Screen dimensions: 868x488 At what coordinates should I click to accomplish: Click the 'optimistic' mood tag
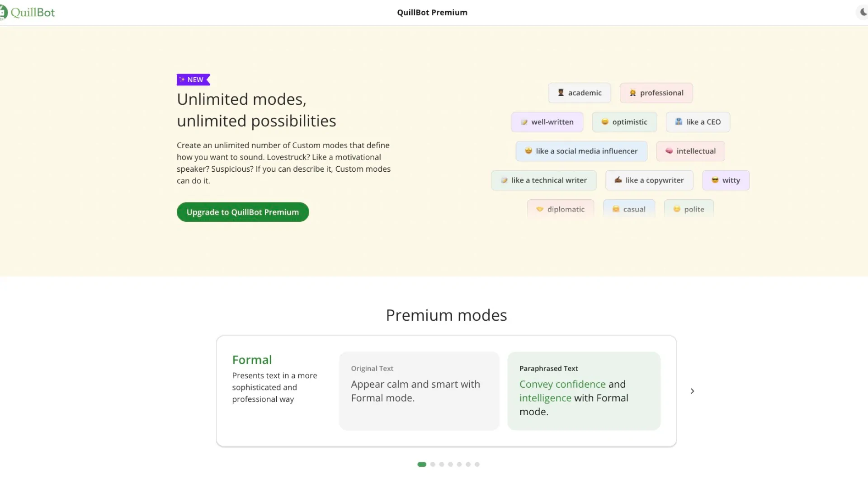click(624, 122)
